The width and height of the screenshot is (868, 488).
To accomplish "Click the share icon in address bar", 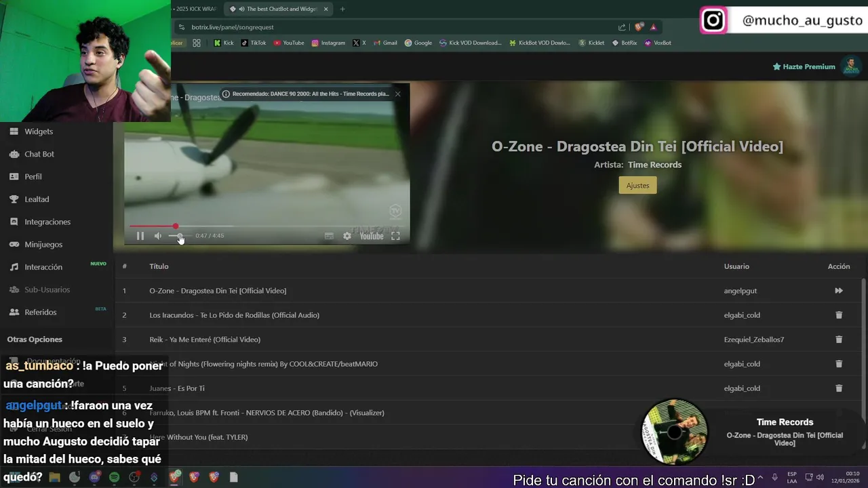I will (622, 27).
